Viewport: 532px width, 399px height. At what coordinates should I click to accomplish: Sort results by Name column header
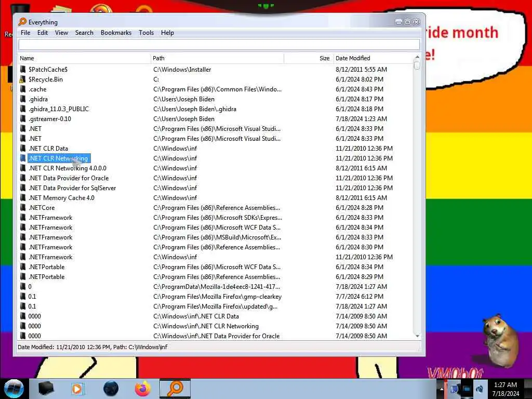coord(84,58)
